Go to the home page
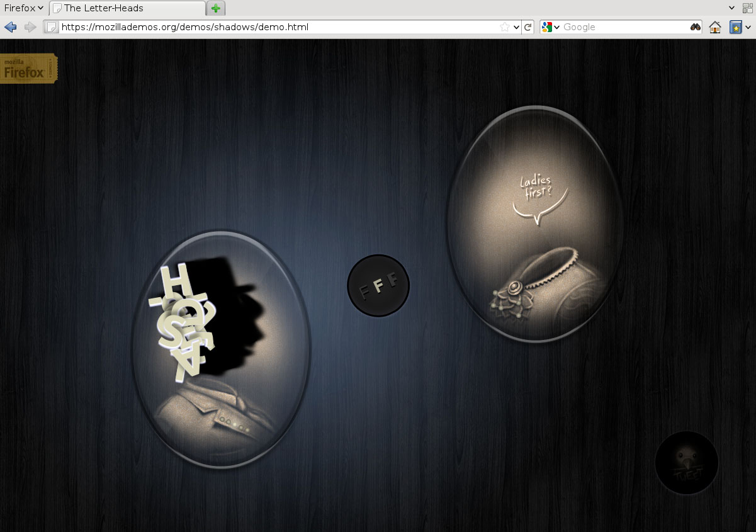 [x=715, y=27]
